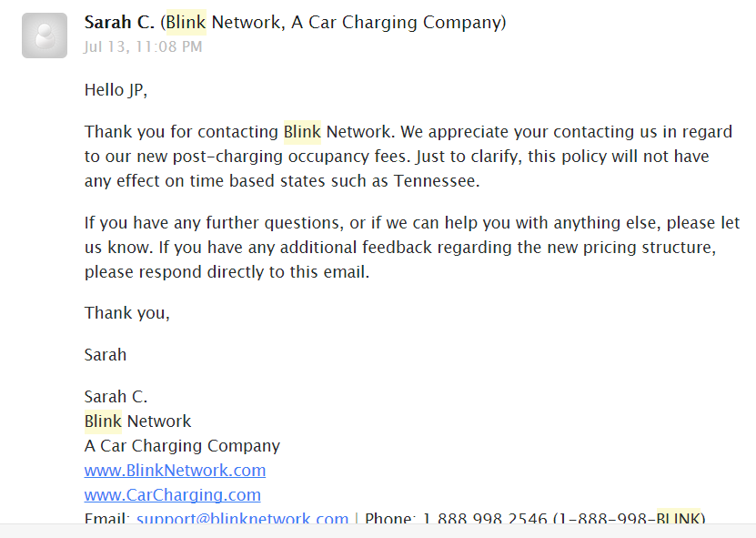The image size is (756, 538).
Task: Click highlighted Blink in signature 'Blink Network' line
Action: click(103, 421)
